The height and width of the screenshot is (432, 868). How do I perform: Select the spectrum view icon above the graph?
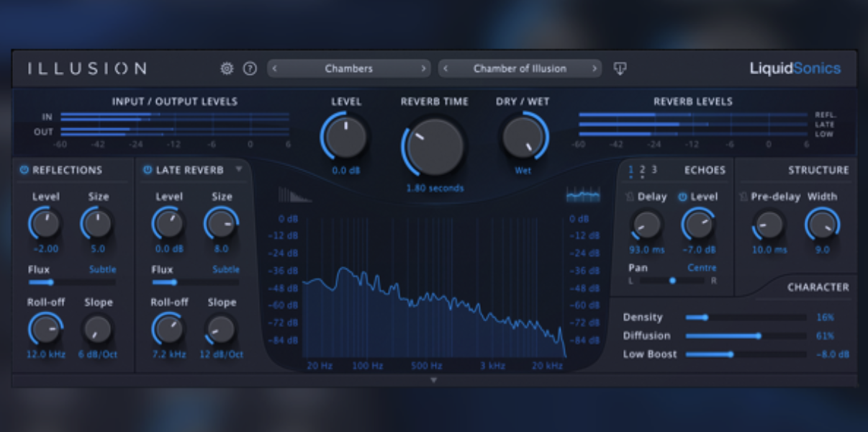click(x=583, y=194)
